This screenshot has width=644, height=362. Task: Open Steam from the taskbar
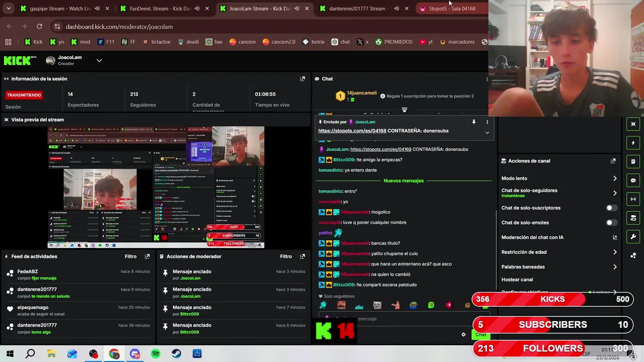(176, 354)
